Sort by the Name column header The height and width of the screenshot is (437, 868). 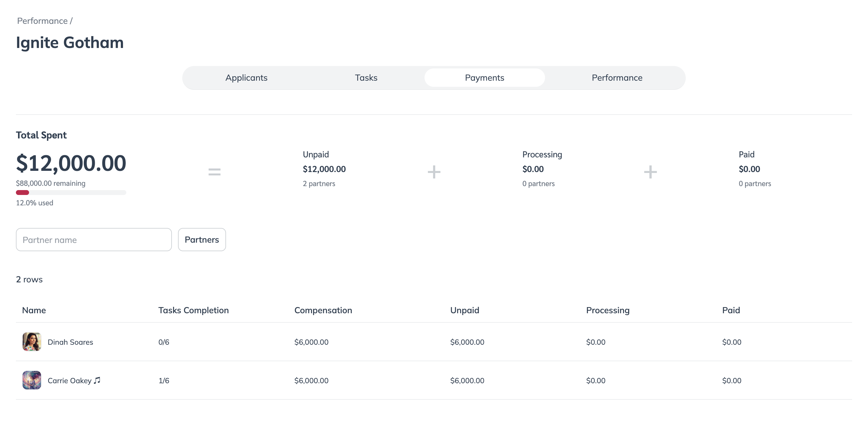[x=34, y=310]
